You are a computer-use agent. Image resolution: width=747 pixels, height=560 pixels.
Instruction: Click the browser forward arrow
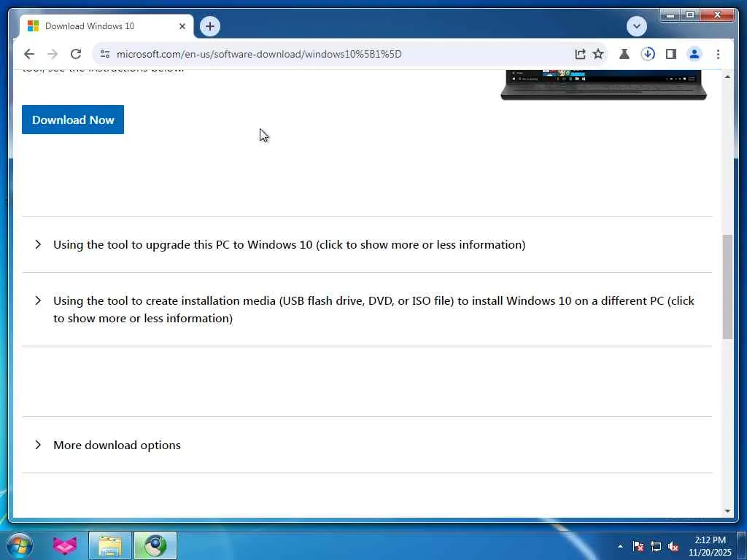tap(53, 54)
